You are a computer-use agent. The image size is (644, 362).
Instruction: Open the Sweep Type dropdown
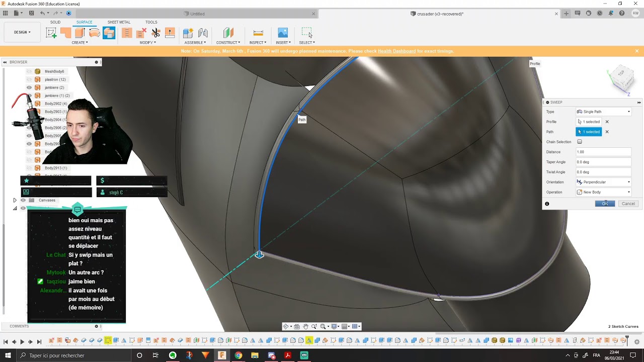tap(603, 112)
